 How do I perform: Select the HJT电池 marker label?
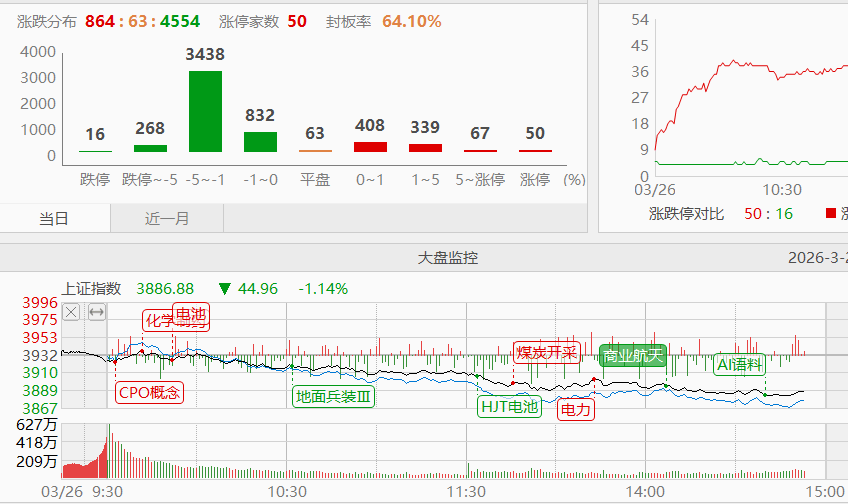[x=510, y=406]
